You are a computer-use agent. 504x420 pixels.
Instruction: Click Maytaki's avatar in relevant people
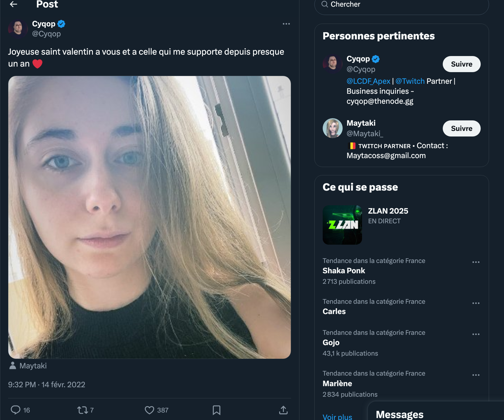(x=332, y=128)
